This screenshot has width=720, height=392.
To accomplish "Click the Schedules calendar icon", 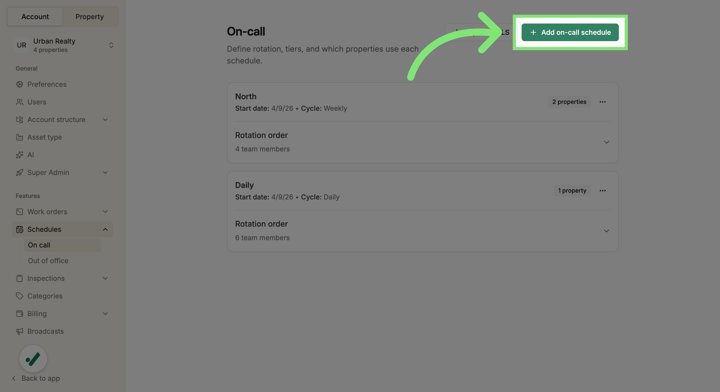I will [19, 229].
